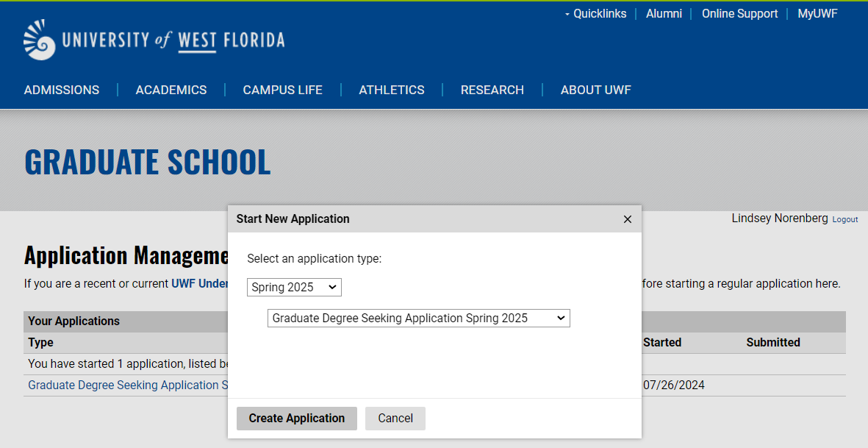Click the Your Applications table title
The image size is (868, 448).
[73, 321]
